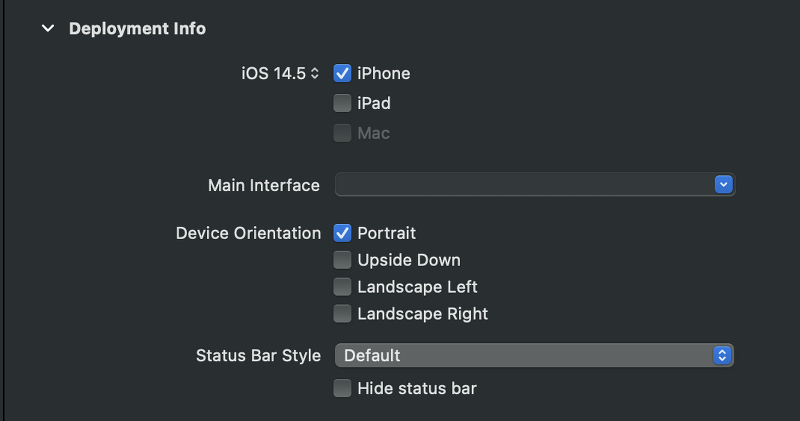Screen dimensions: 800x421
Task: Click the Deployment Info section title
Action: click(x=137, y=29)
